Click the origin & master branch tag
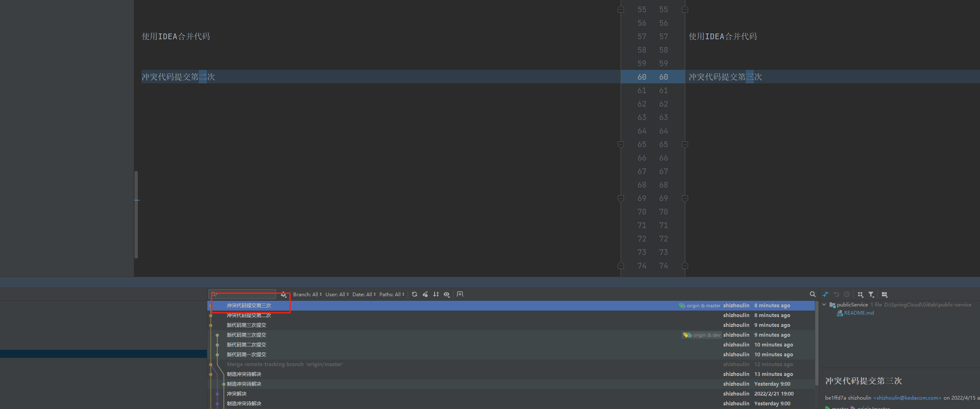 (x=700, y=306)
